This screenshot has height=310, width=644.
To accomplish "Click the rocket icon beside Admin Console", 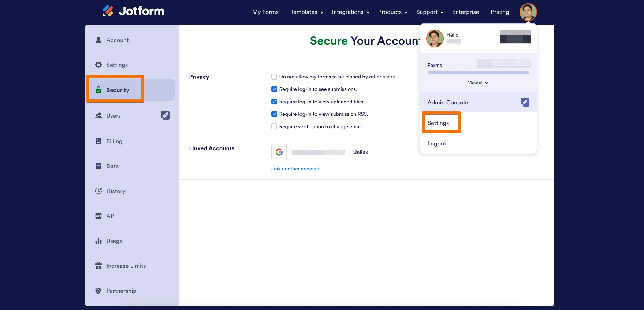I will (525, 102).
